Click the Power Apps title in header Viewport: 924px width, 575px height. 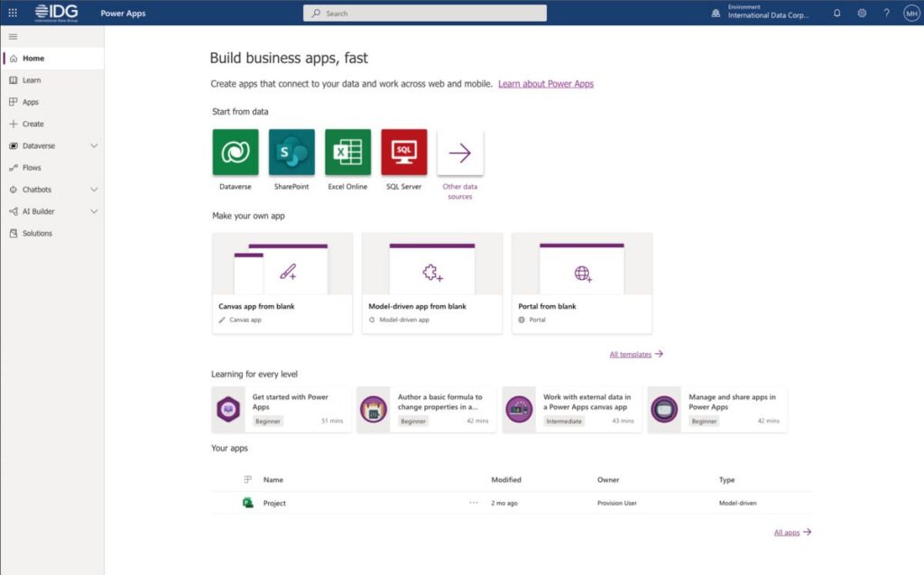[123, 13]
